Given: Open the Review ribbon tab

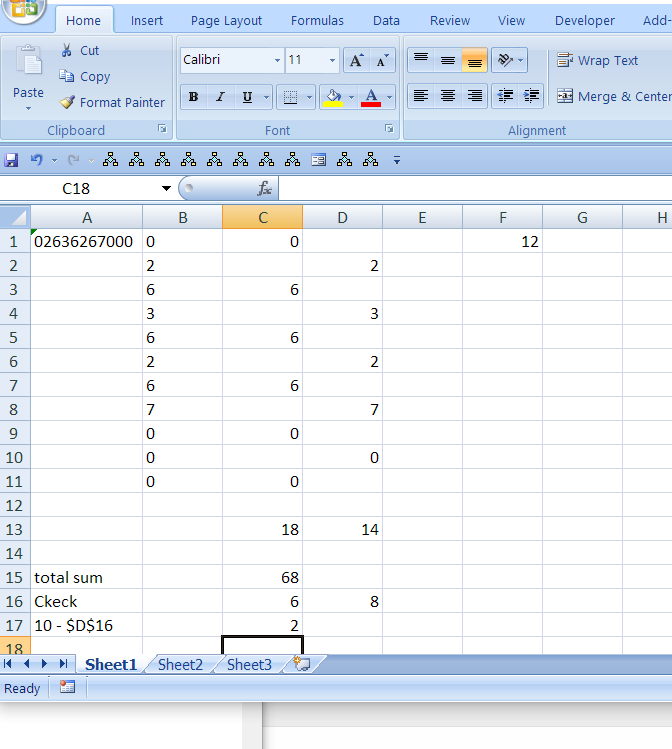Looking at the screenshot, I should [x=450, y=21].
